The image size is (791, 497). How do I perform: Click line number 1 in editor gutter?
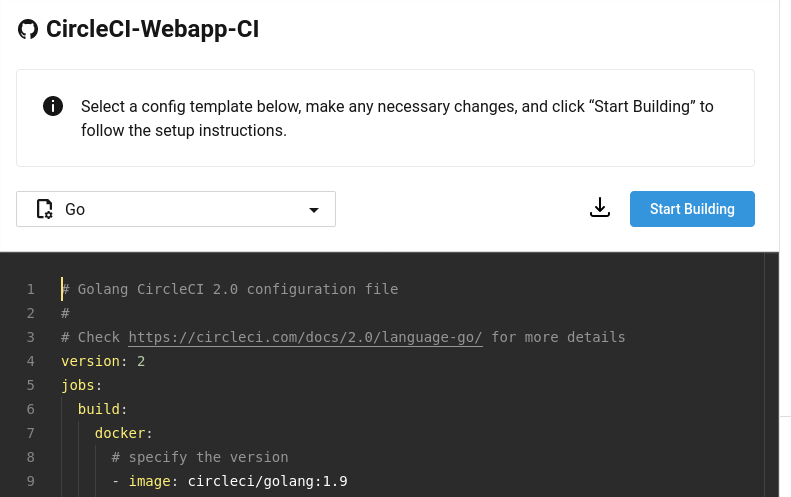tap(31, 290)
